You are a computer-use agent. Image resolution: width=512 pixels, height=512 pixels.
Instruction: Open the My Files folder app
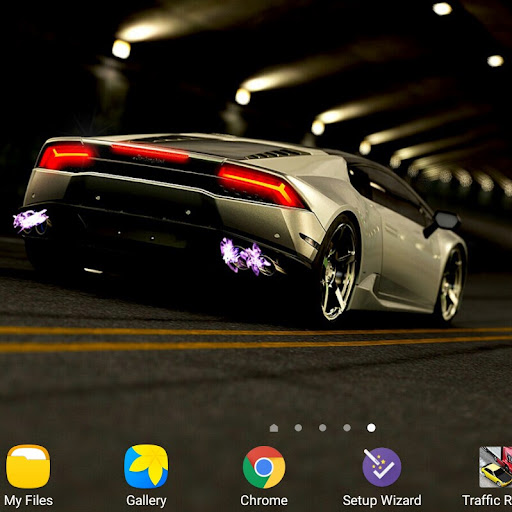(28, 467)
